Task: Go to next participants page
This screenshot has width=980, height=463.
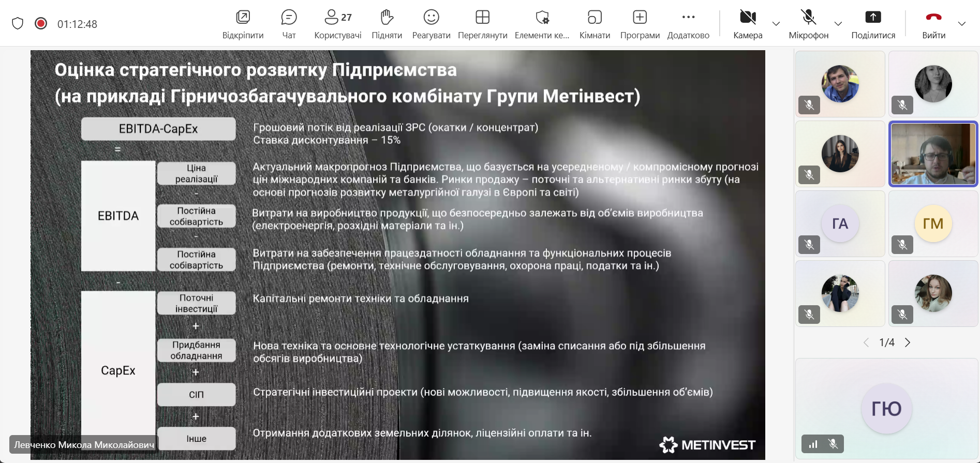Action: 908,342
